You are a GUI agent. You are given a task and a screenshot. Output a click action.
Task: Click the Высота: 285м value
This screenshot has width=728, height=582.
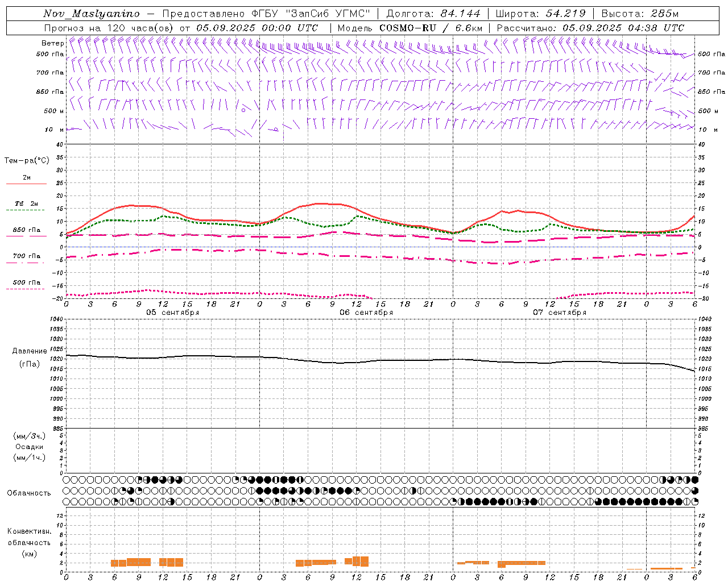tap(640, 14)
